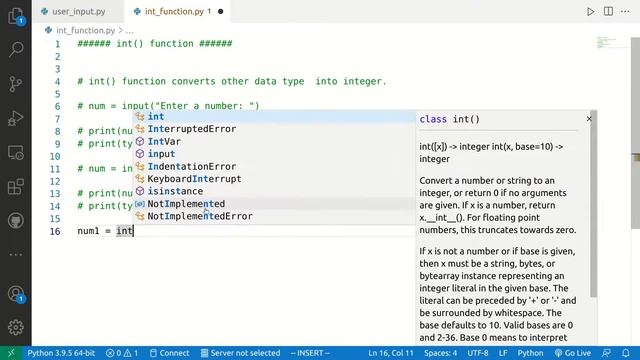640x360 pixels.
Task: Click Connect in the status bar
Action: pyautogui.click(x=169, y=353)
